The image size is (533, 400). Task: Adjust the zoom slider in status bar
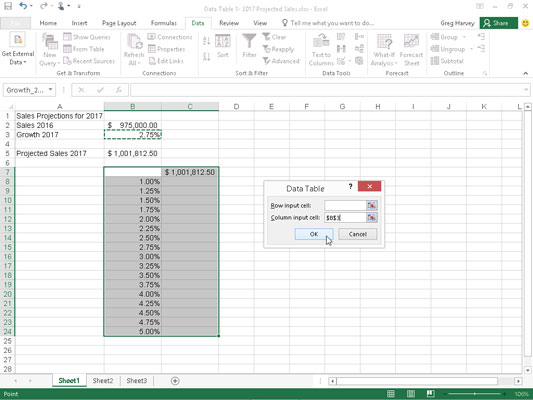click(x=475, y=394)
